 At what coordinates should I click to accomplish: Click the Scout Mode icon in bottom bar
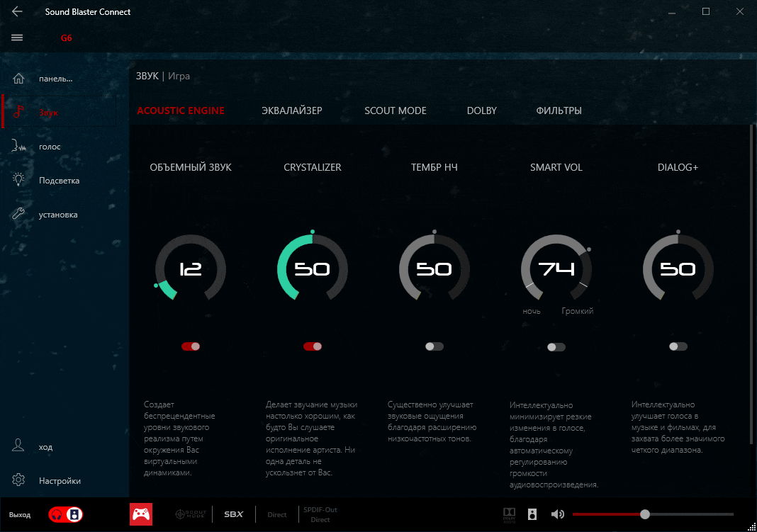coord(190,514)
